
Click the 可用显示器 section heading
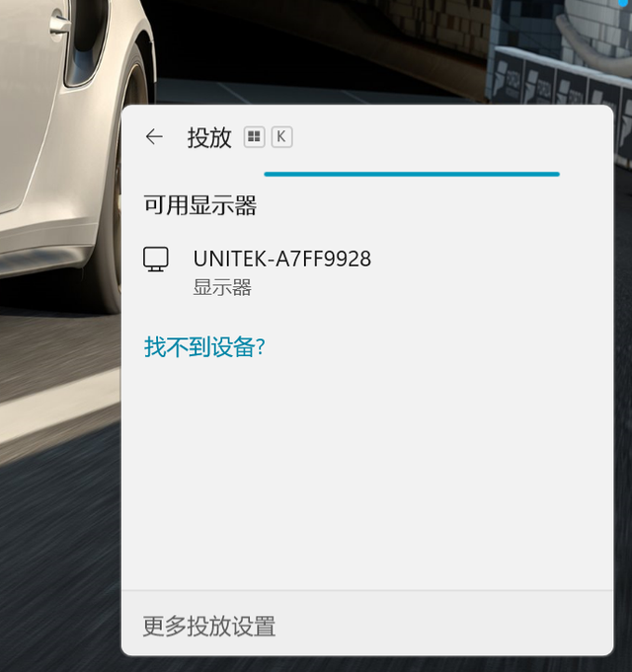click(199, 205)
